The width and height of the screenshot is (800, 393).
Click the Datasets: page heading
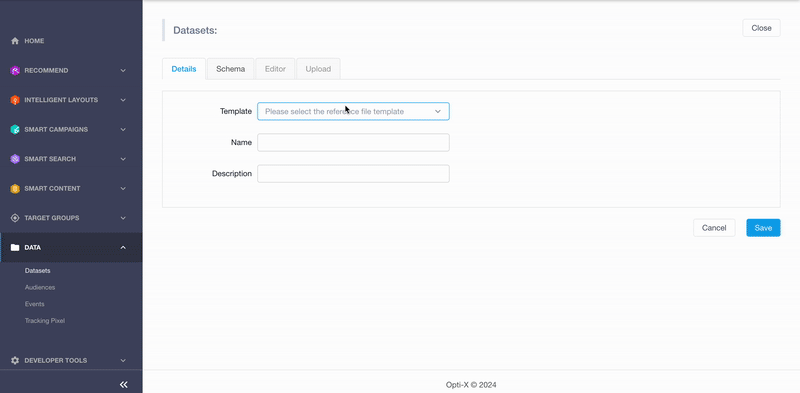coord(195,31)
